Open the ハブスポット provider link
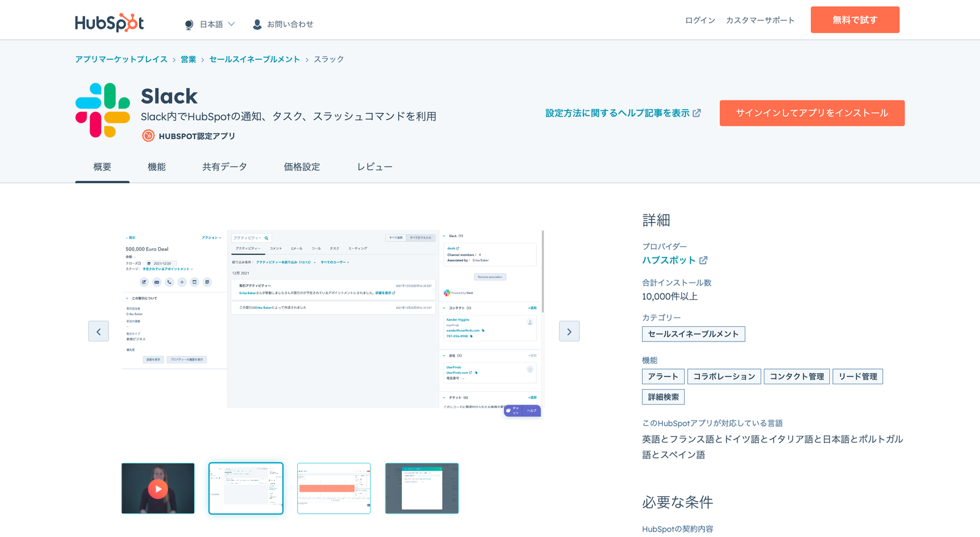Viewport: 980px width, 537px height. [669, 261]
